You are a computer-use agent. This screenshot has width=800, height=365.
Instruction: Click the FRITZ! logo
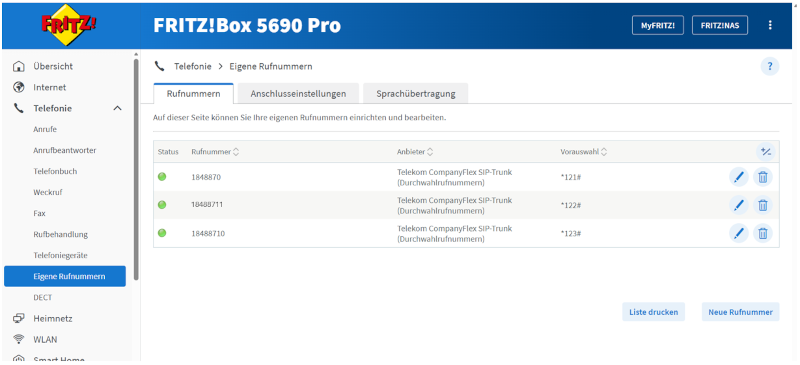click(x=70, y=25)
